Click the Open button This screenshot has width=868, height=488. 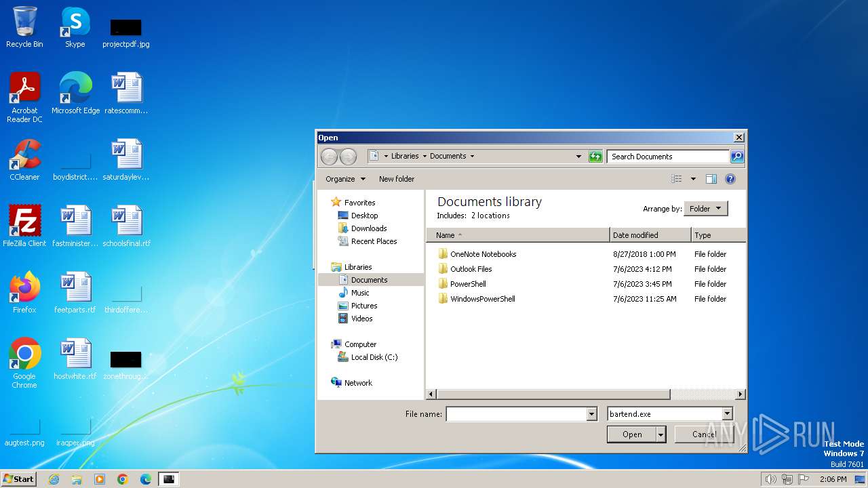(632, 434)
